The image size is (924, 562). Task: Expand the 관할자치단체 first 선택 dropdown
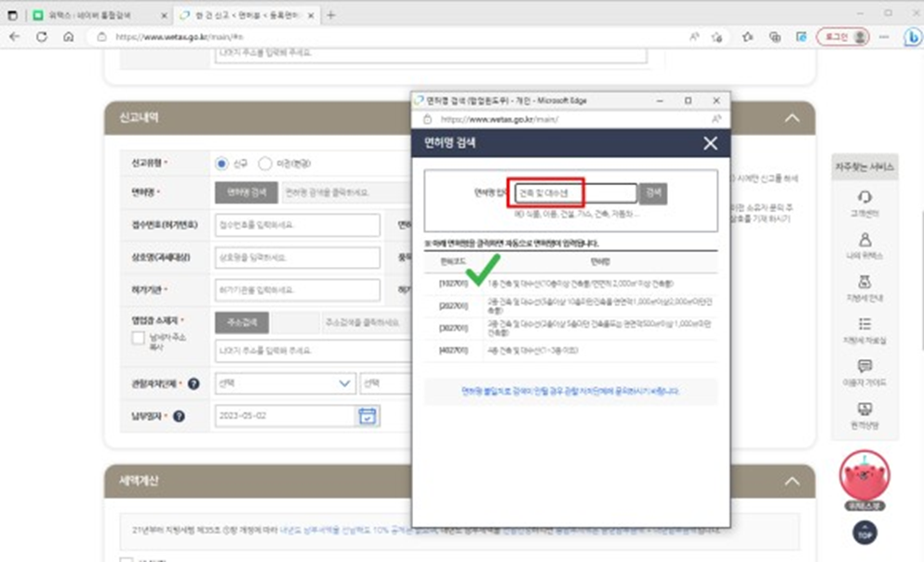coord(284,383)
